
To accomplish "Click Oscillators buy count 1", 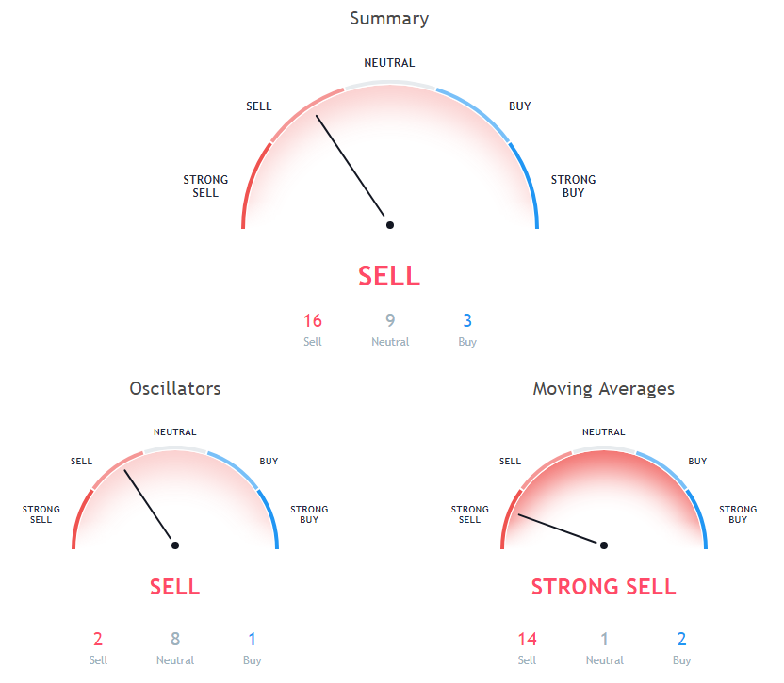I will tap(252, 640).
